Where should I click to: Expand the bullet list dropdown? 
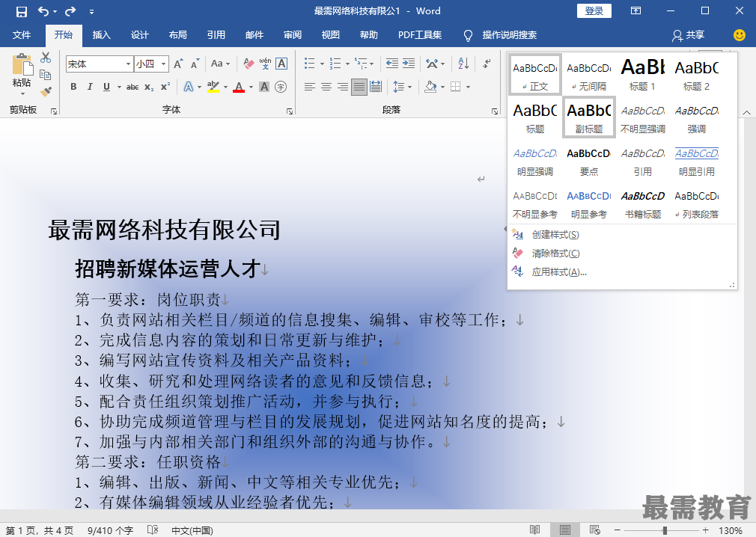pyautogui.click(x=322, y=64)
